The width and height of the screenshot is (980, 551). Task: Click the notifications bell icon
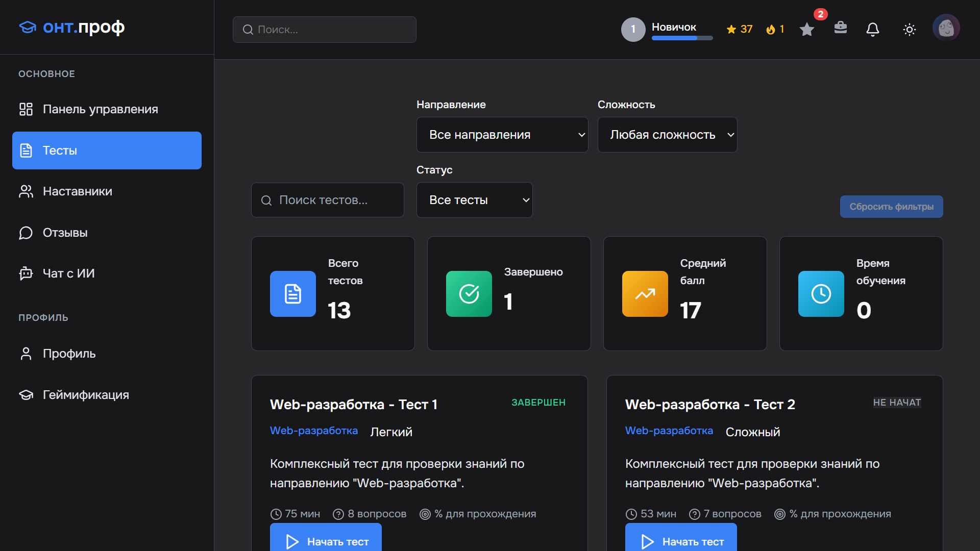click(873, 30)
